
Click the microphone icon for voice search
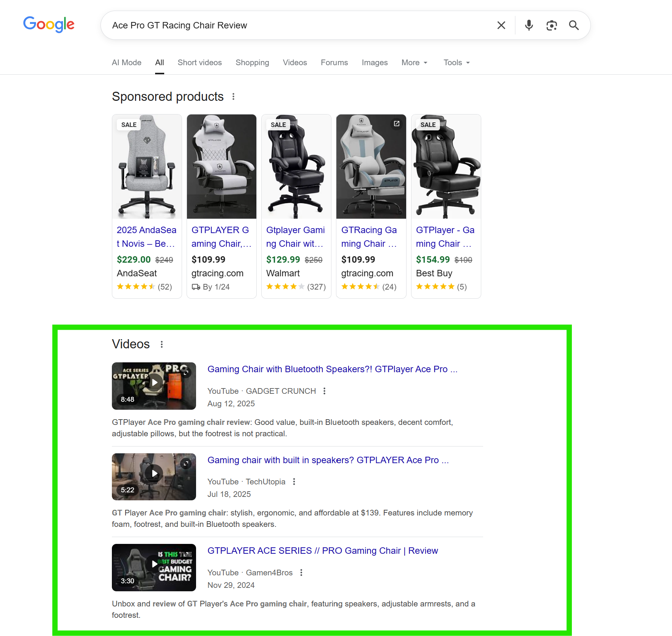[529, 25]
